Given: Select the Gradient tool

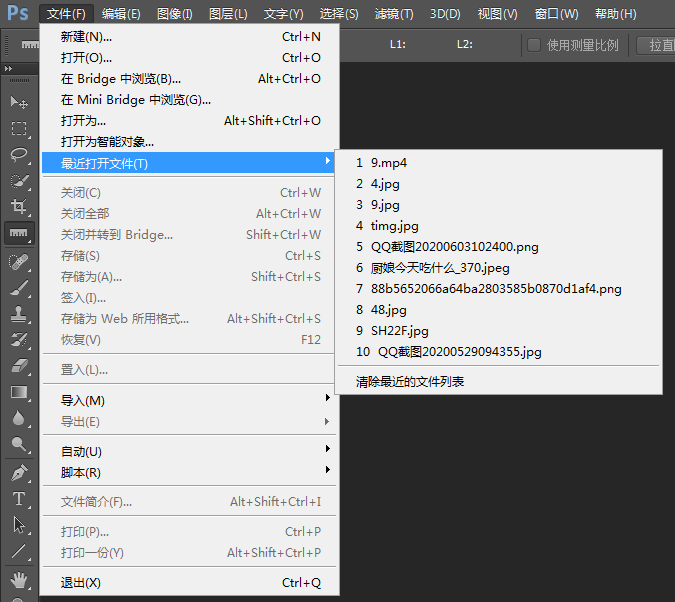Looking at the screenshot, I should (x=19, y=392).
